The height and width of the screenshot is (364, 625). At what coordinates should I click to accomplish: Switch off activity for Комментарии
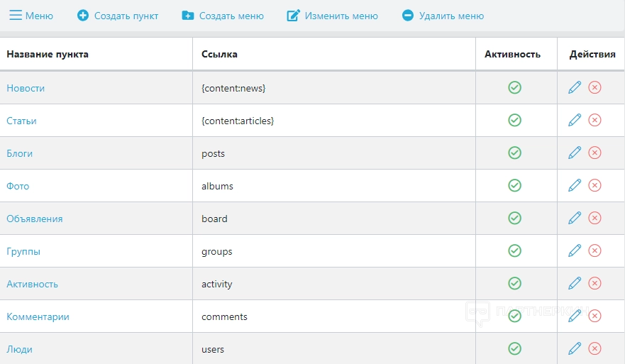(x=515, y=316)
